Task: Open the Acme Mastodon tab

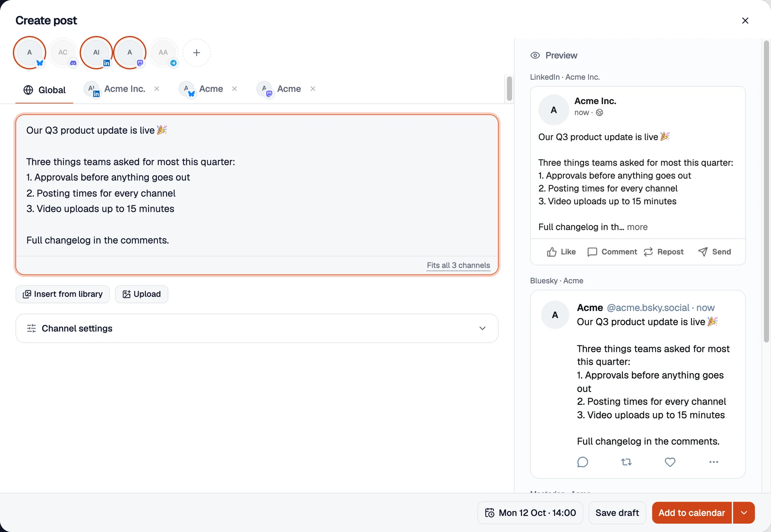Action: coord(279,89)
